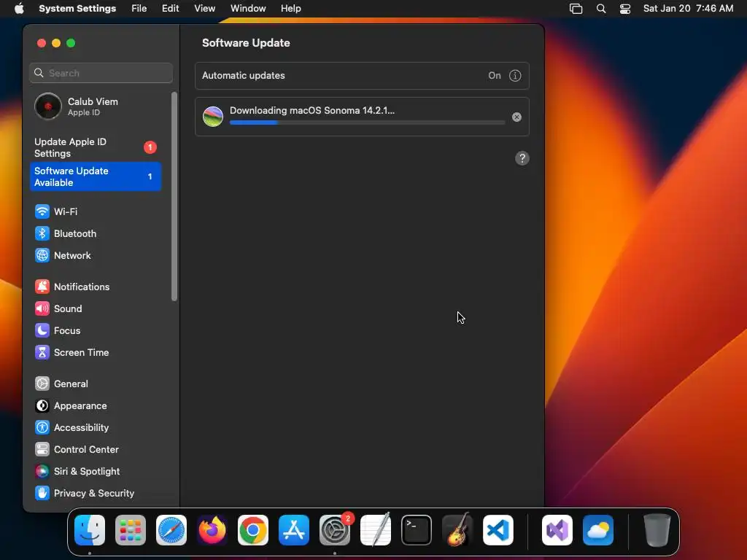Image resolution: width=747 pixels, height=560 pixels.
Task: Click the Software Update page title
Action: pos(246,43)
